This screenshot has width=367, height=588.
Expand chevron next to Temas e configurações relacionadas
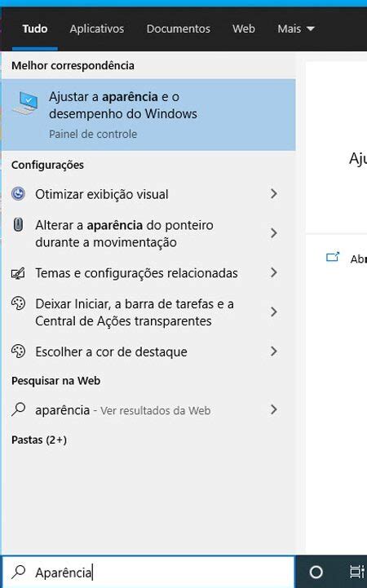click(x=274, y=272)
